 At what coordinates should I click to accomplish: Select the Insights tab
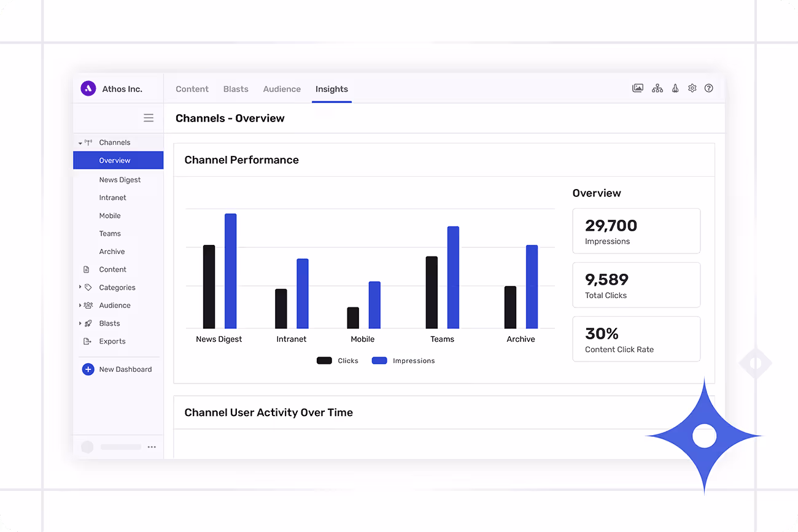(331, 89)
